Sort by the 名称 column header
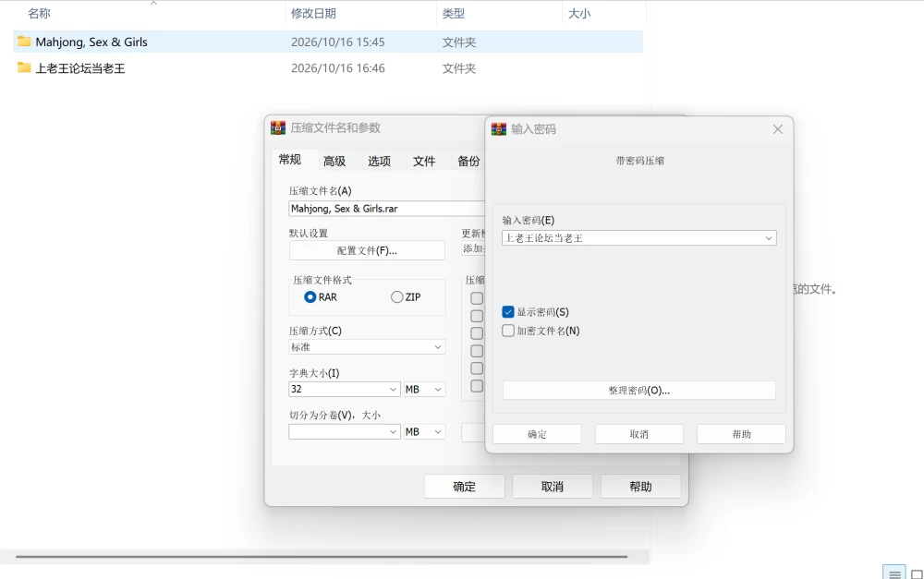This screenshot has width=924, height=579. [39, 13]
